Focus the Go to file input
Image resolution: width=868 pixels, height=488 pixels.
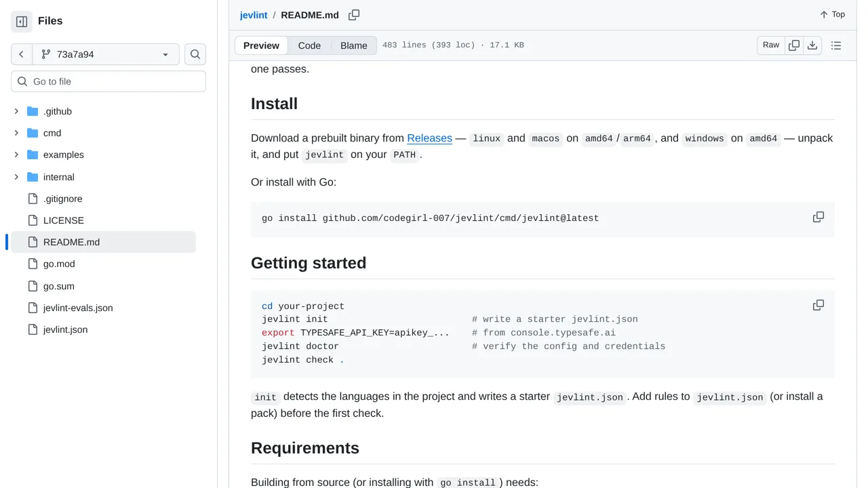click(x=108, y=81)
